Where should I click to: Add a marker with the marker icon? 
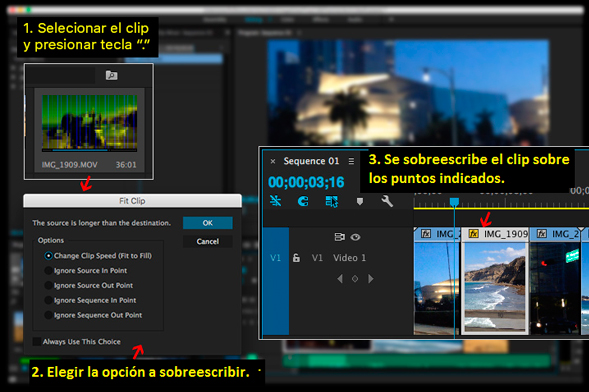(359, 202)
